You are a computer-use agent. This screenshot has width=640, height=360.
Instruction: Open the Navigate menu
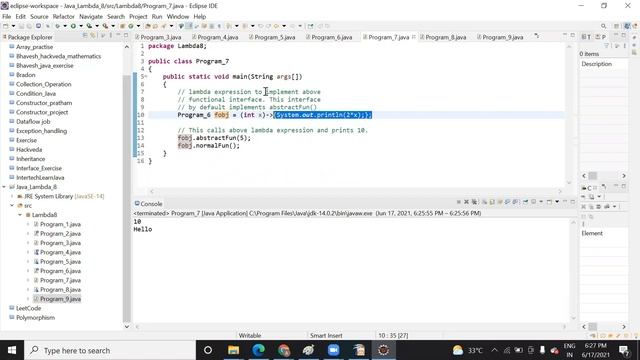(91, 17)
